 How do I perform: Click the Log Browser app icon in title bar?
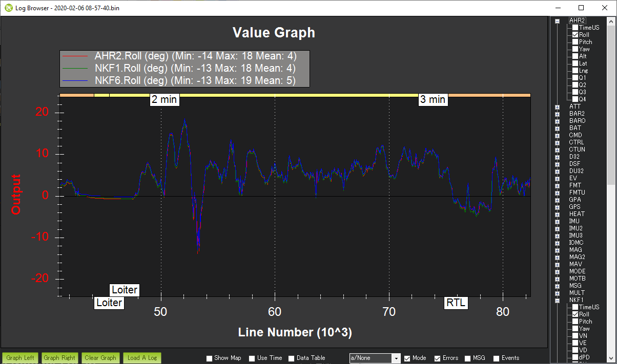[9, 8]
